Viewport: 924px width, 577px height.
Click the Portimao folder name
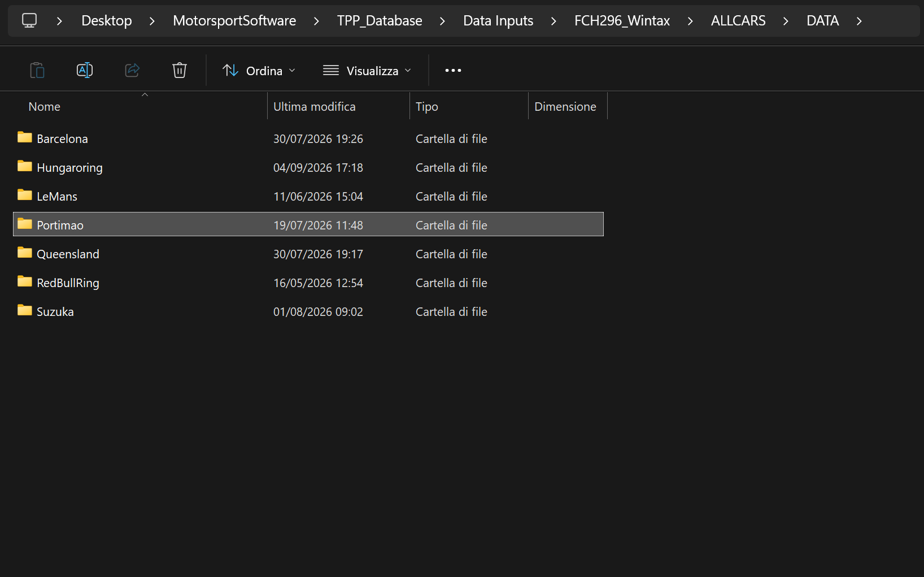(x=60, y=225)
